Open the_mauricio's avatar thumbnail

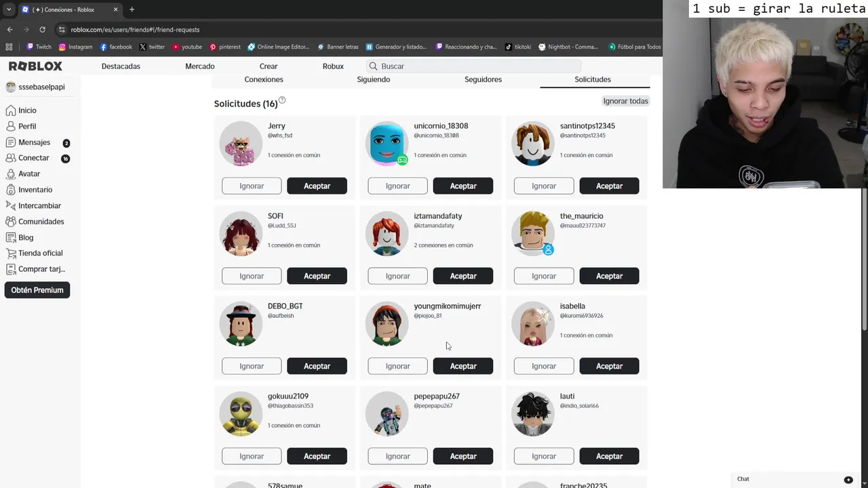[533, 234]
